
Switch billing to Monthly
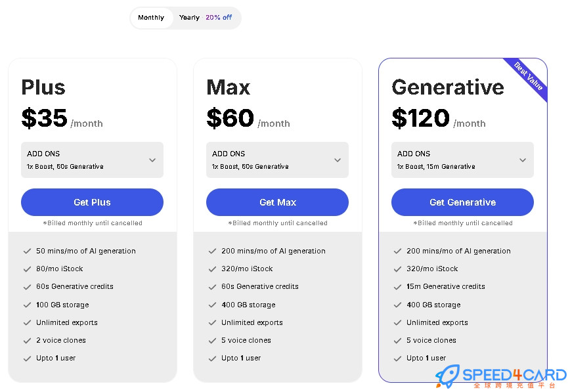pyautogui.click(x=151, y=18)
